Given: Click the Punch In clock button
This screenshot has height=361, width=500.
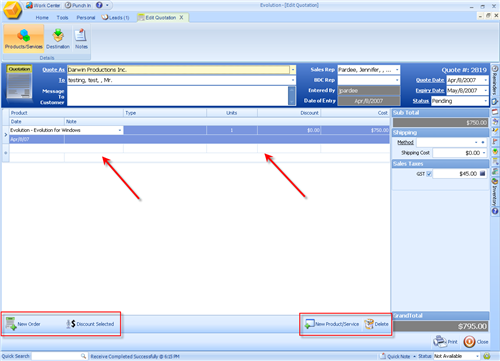Looking at the screenshot, I should click(x=78, y=5).
